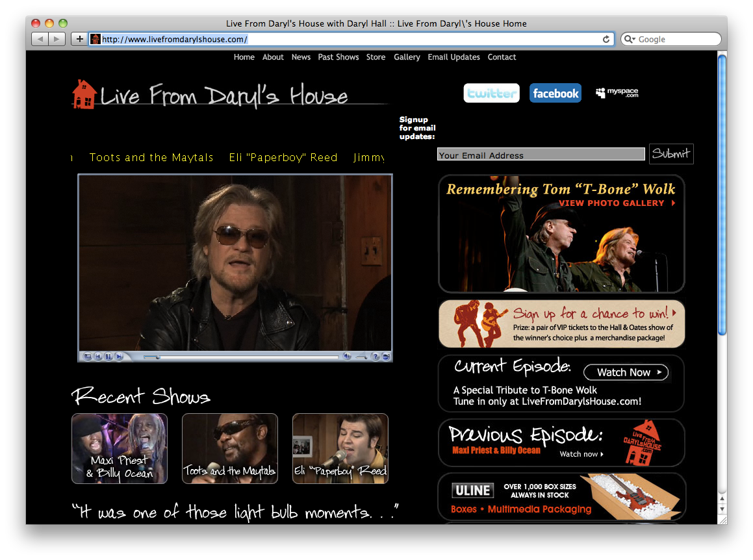Open the Toots and the Maytals thumbnail

230,448
